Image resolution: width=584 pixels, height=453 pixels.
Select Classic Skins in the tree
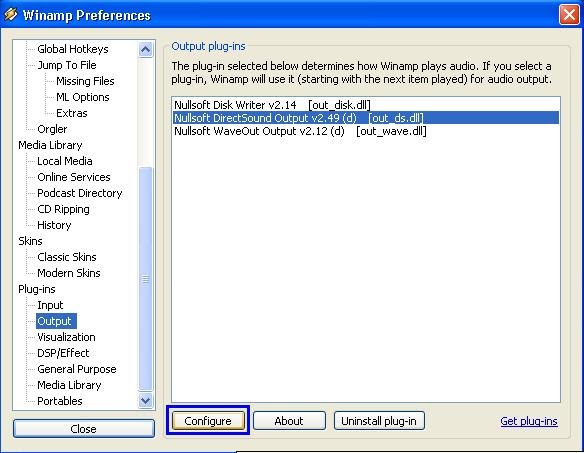pyautogui.click(x=67, y=257)
